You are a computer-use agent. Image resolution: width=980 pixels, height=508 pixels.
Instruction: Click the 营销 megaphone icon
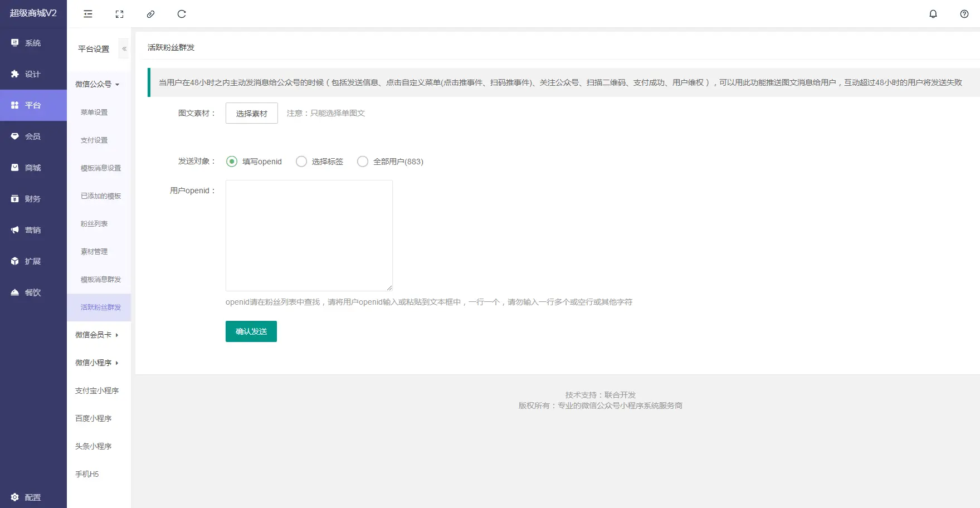pyautogui.click(x=15, y=230)
